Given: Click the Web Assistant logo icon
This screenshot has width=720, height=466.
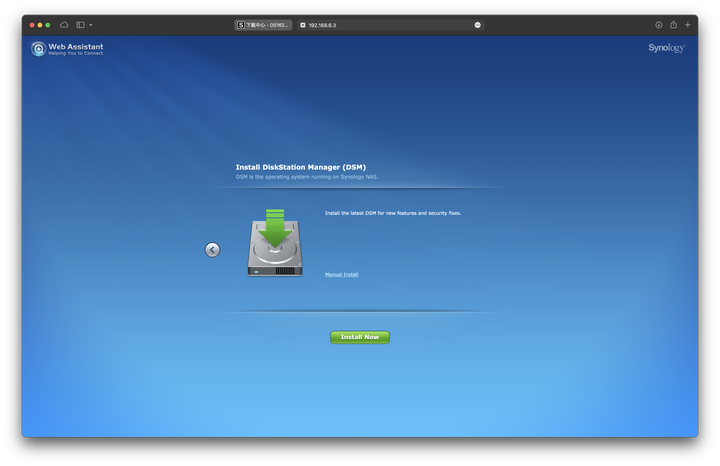Looking at the screenshot, I should click(x=39, y=49).
